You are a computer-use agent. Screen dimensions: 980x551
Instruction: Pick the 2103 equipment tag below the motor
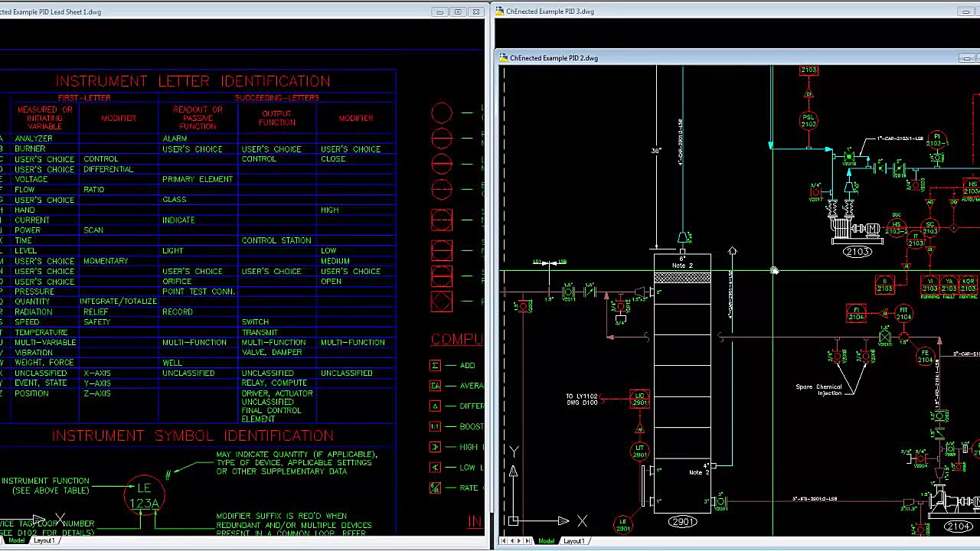coord(857,252)
